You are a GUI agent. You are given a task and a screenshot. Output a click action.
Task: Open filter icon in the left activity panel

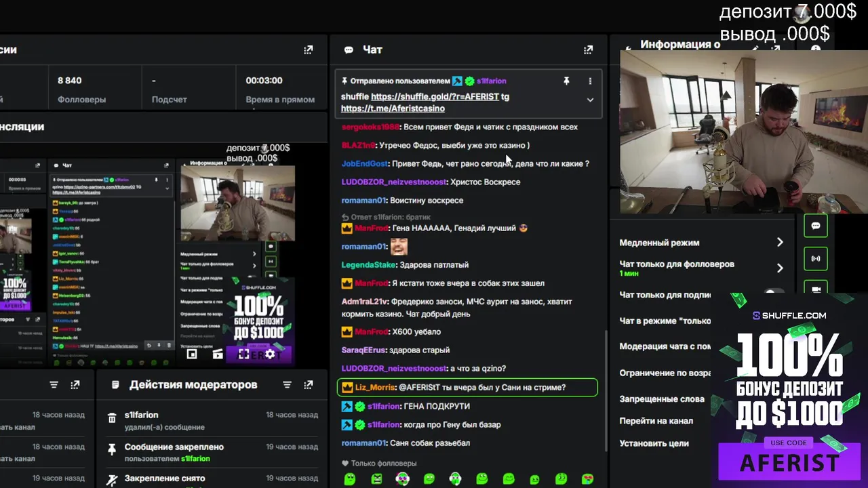point(54,385)
